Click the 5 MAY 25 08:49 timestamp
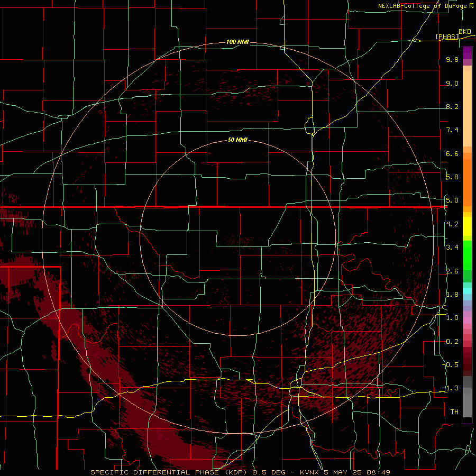Viewport: 476px width, 476px height. tap(357, 472)
